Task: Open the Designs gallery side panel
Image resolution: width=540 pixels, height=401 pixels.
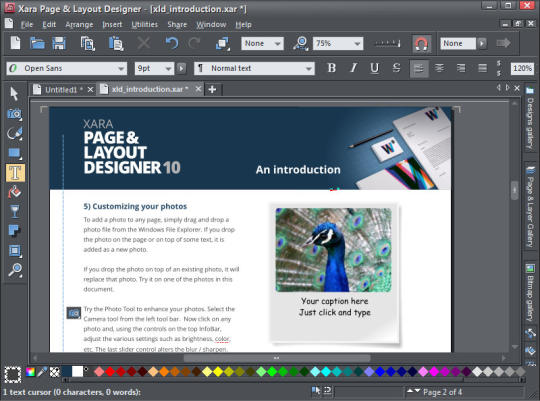Action: 530,118
